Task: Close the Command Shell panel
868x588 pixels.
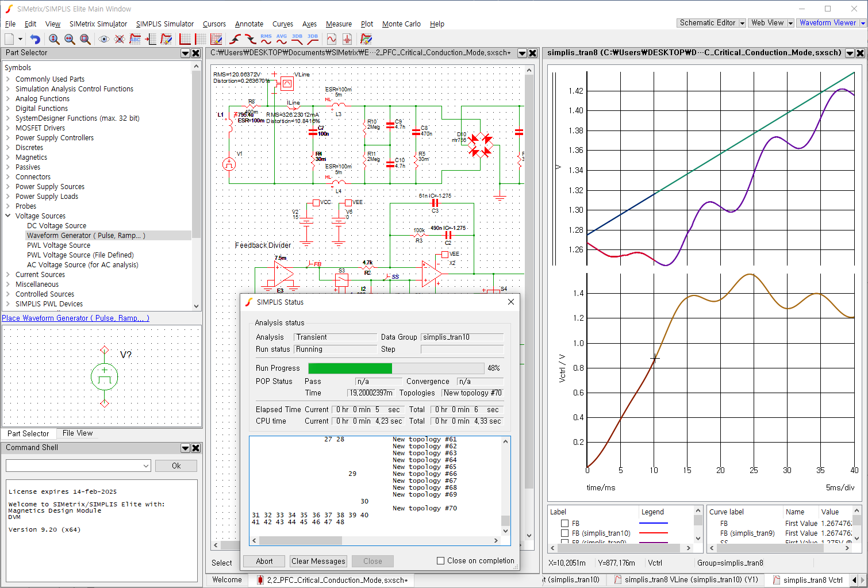Action: coord(196,448)
